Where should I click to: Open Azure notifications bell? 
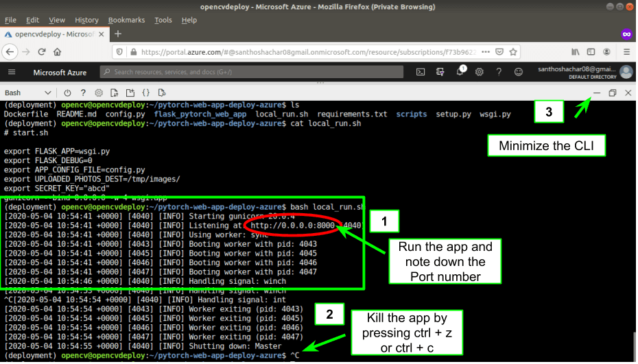click(x=460, y=72)
